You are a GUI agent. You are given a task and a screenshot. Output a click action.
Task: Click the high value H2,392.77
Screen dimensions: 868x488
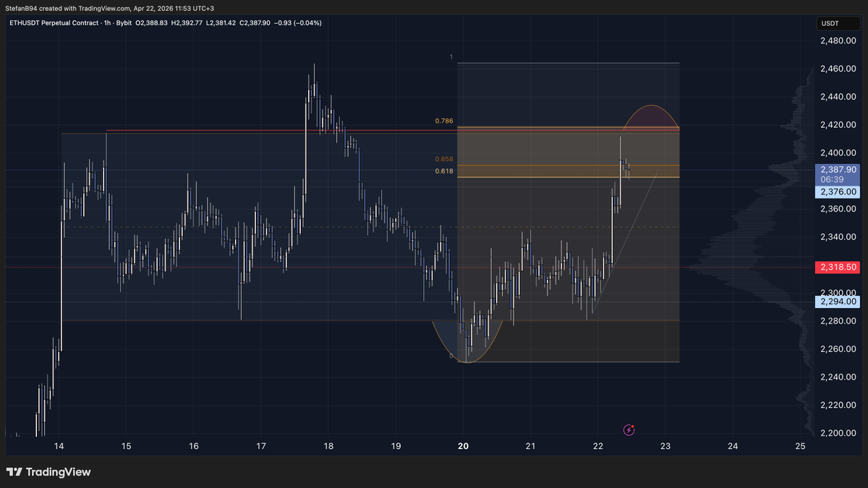click(188, 23)
